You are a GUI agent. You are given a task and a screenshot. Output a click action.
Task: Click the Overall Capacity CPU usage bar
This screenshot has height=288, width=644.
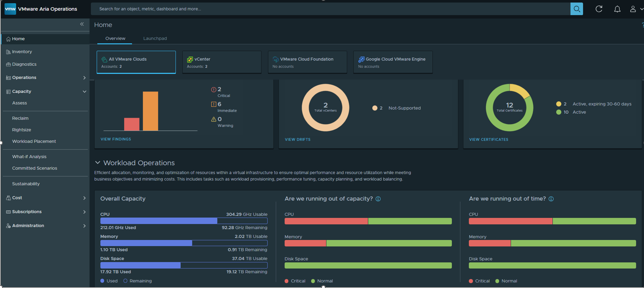pos(184,221)
